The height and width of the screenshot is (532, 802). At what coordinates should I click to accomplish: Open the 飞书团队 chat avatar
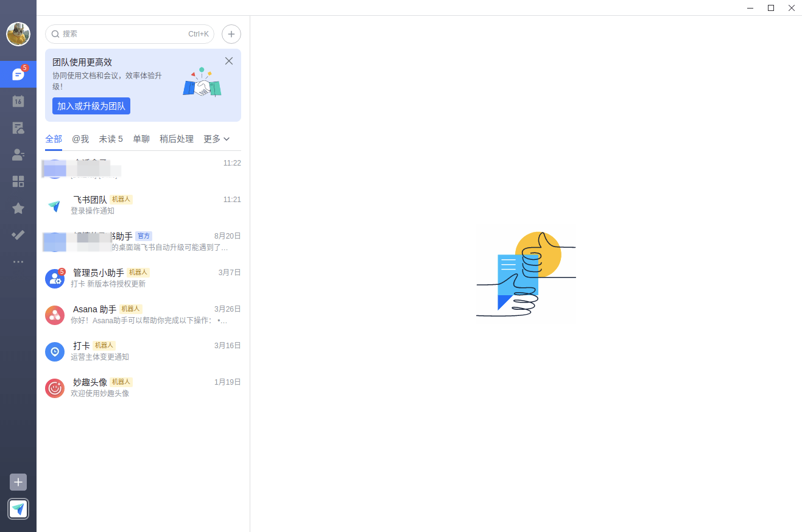(55, 206)
